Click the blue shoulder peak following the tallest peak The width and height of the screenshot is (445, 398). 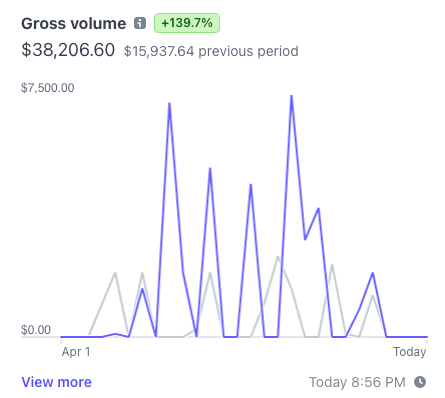(319, 209)
